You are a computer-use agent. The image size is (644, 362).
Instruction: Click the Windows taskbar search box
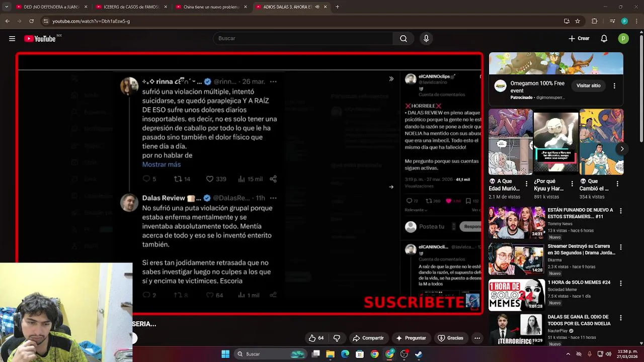(x=272, y=354)
